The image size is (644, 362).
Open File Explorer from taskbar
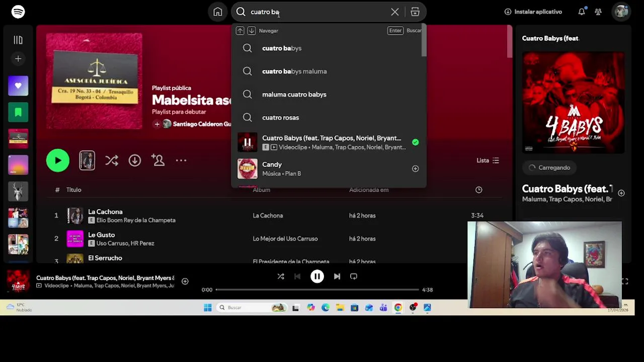(x=340, y=308)
